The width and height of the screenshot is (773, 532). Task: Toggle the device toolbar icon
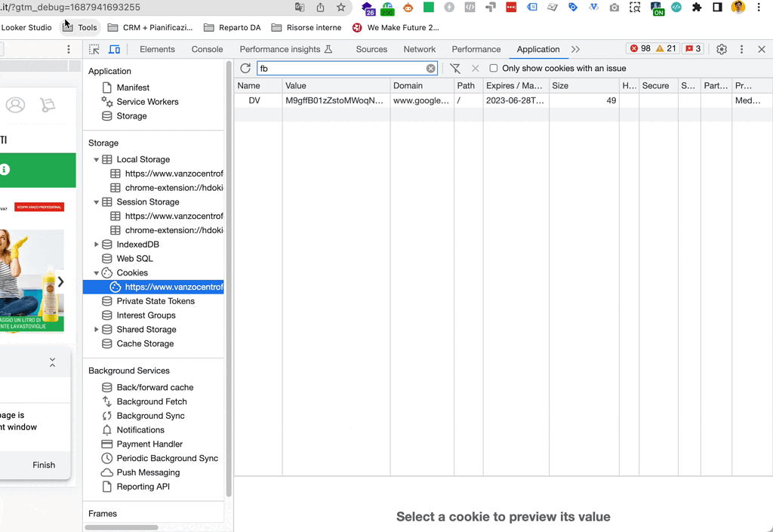pyautogui.click(x=114, y=49)
